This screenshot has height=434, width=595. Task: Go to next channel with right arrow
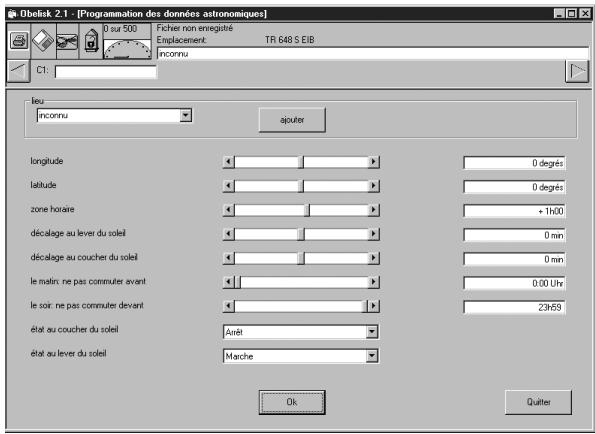[x=577, y=71]
